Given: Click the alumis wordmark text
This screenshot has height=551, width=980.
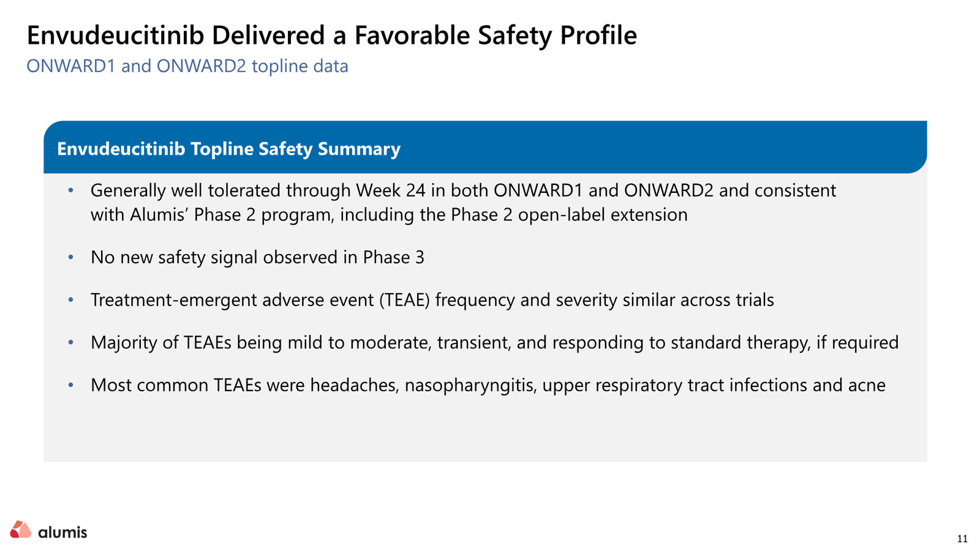Looking at the screenshot, I should tap(62, 532).
